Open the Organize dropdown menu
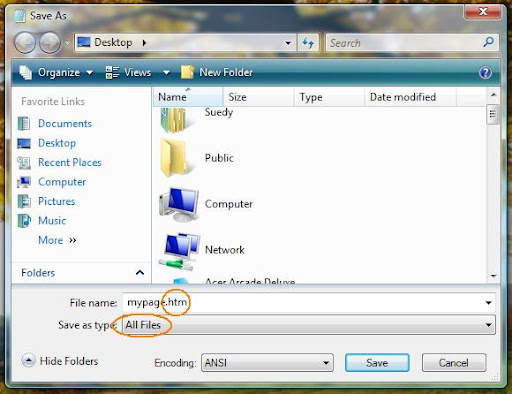The height and width of the screenshot is (394, 512). [x=89, y=73]
